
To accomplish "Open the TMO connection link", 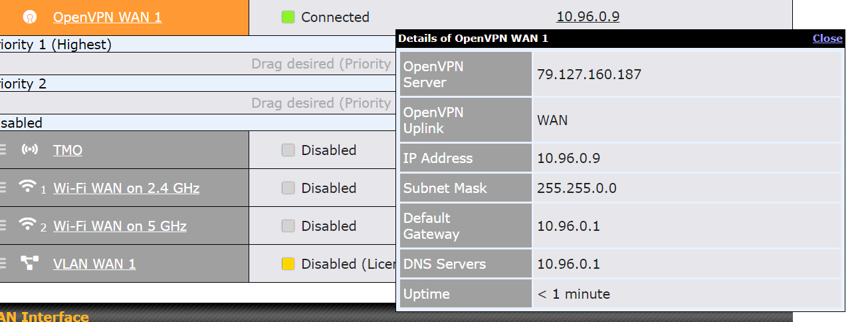I will (x=68, y=150).
